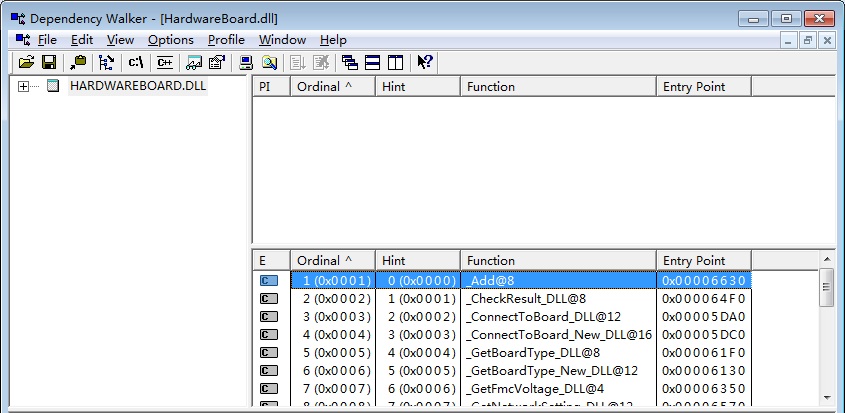845x413 pixels.
Task: Minimize the inner HardwareBoard.dll document window
Action: [x=788, y=40]
